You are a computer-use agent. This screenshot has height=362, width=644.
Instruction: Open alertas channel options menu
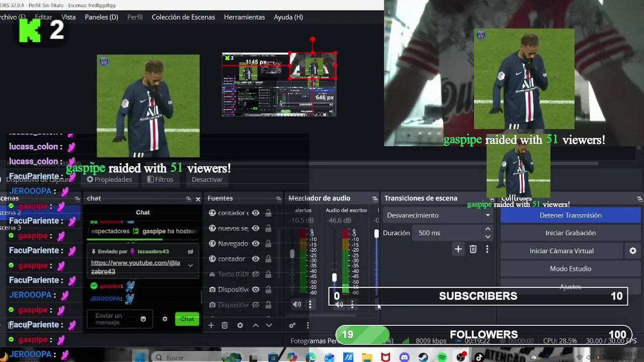tap(310, 304)
